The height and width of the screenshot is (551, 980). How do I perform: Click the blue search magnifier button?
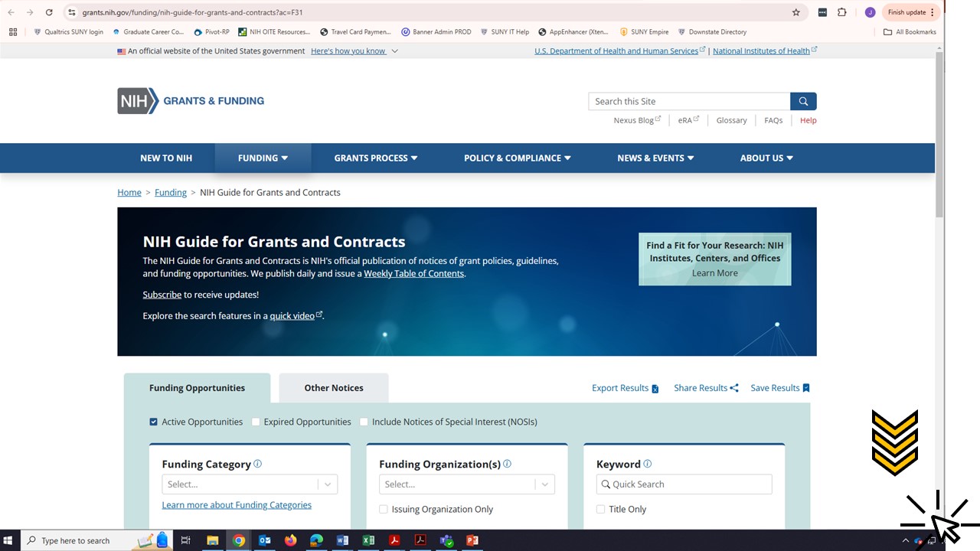pyautogui.click(x=803, y=101)
